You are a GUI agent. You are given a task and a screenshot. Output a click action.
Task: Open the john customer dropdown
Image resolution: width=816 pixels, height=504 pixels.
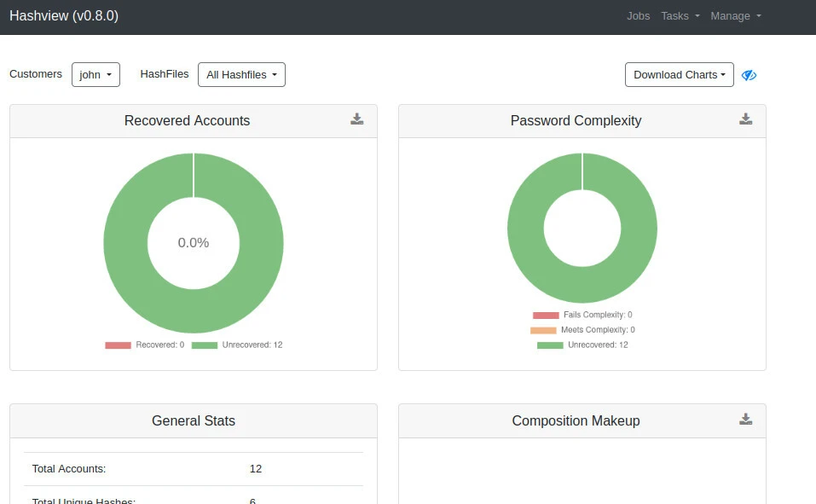coord(95,75)
